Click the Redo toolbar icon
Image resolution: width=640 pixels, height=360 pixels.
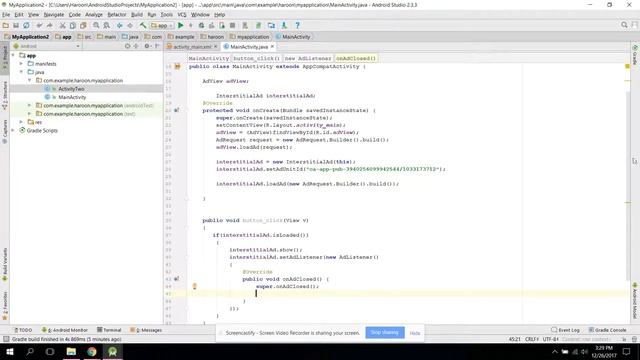(50, 25)
